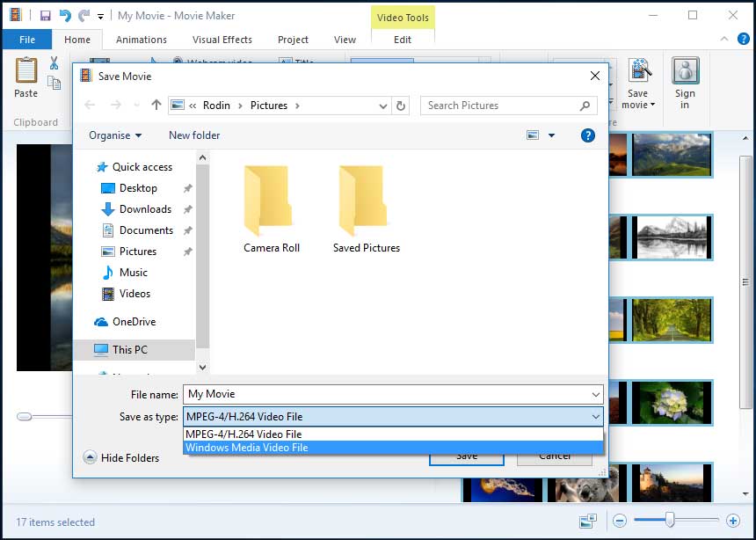Open the Organise dropdown menu
The width and height of the screenshot is (756, 540).
pyautogui.click(x=113, y=135)
